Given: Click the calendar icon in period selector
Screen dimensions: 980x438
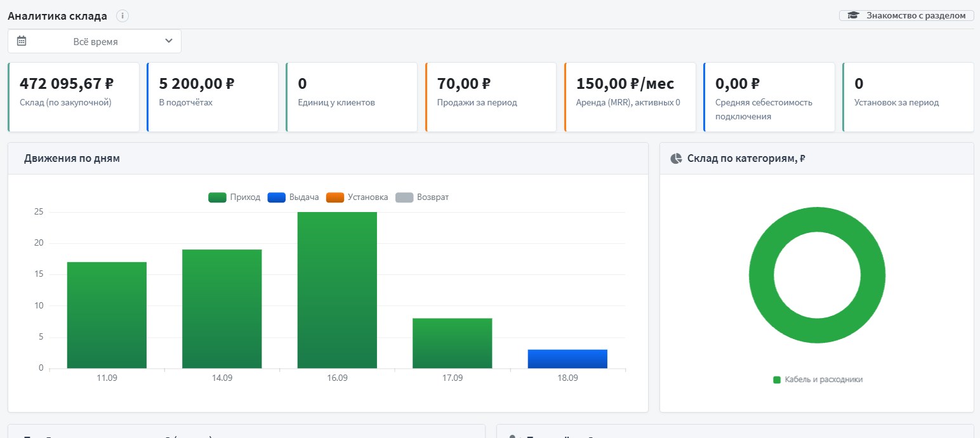Looking at the screenshot, I should [x=22, y=41].
